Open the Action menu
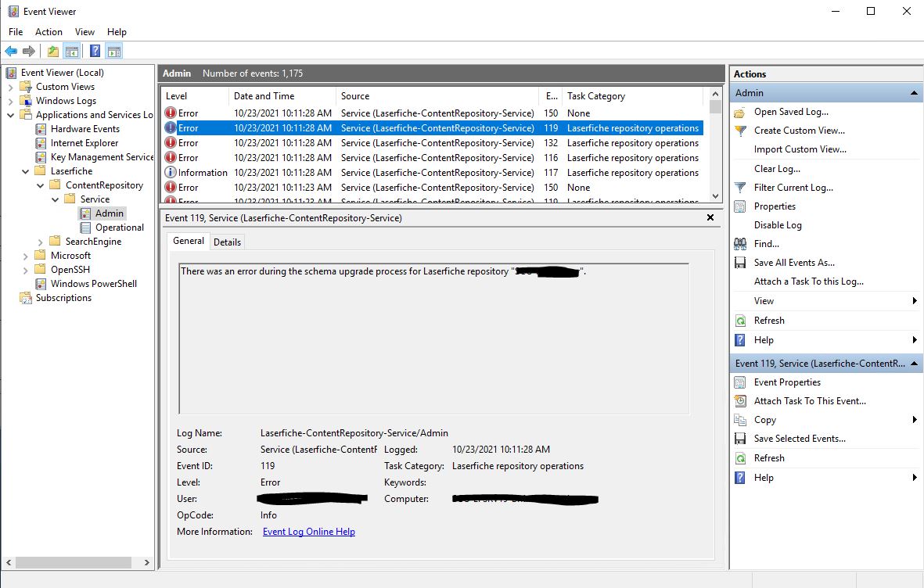 click(x=49, y=32)
